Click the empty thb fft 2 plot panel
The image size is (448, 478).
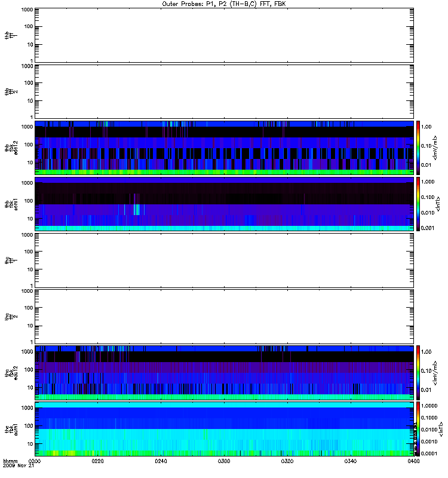(x=224, y=91)
